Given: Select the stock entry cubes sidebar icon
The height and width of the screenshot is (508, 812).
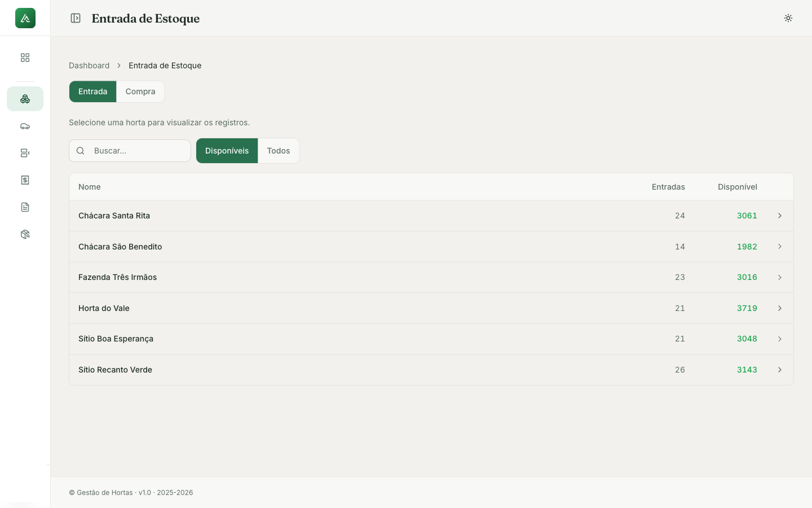Looking at the screenshot, I should click(x=25, y=99).
